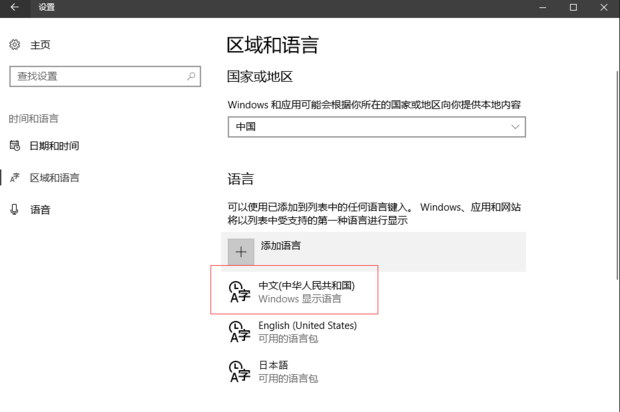This screenshot has width=620, height=412.
Task: Maximize the 设置 window
Action: pos(573,8)
